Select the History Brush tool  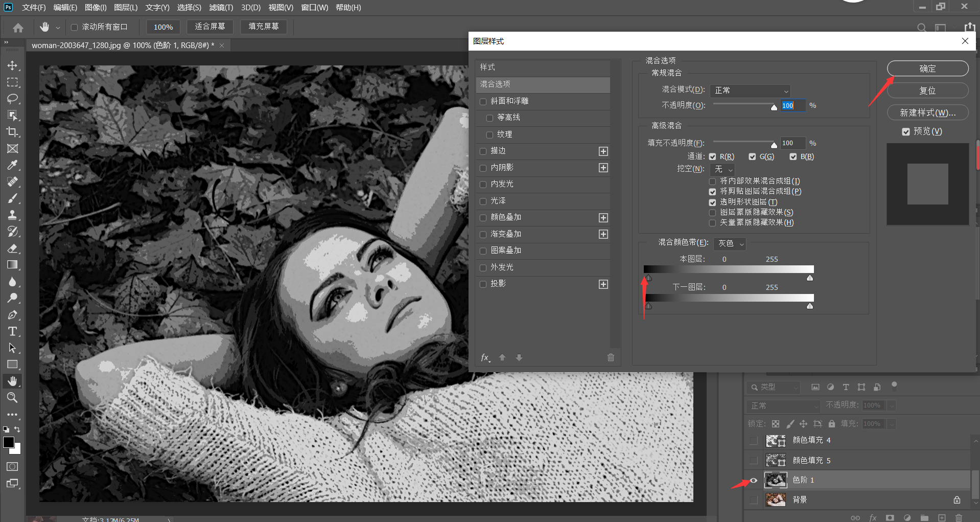pos(12,232)
